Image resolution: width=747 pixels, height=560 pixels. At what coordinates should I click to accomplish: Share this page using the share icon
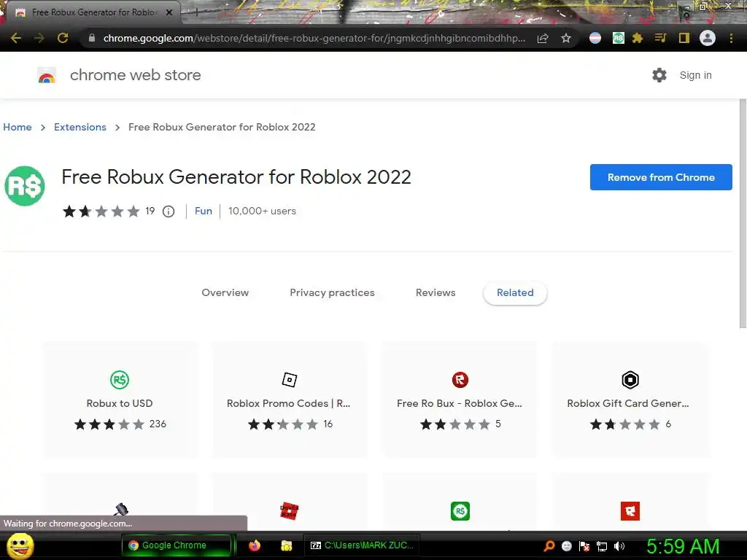coord(543,38)
